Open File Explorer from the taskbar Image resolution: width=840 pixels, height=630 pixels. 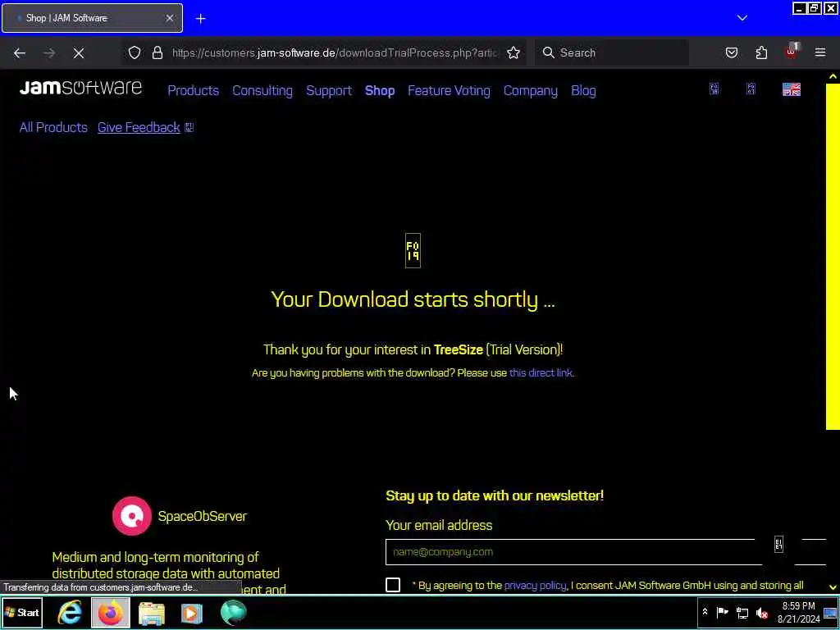152,614
